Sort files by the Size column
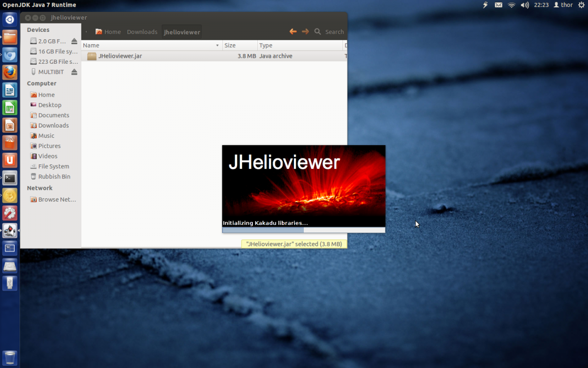 (x=240, y=45)
